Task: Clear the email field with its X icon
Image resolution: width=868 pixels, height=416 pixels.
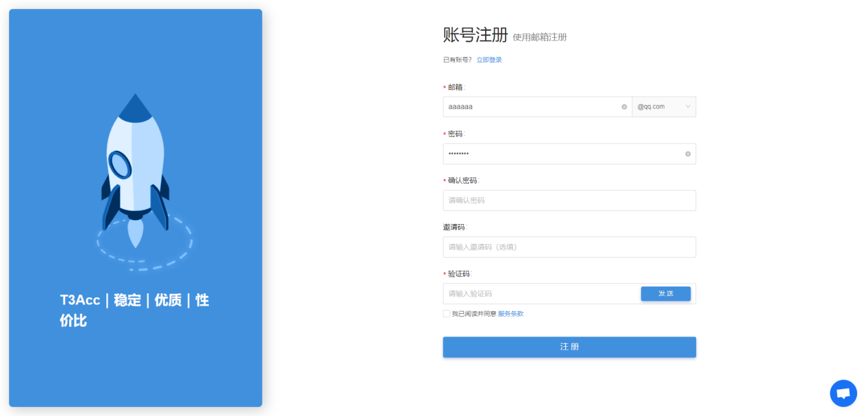Action: [x=624, y=107]
